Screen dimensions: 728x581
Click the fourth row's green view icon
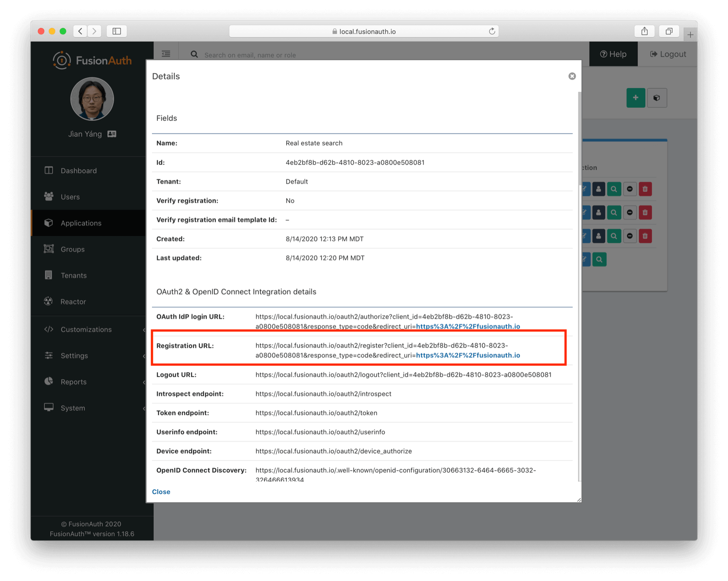pyautogui.click(x=599, y=260)
